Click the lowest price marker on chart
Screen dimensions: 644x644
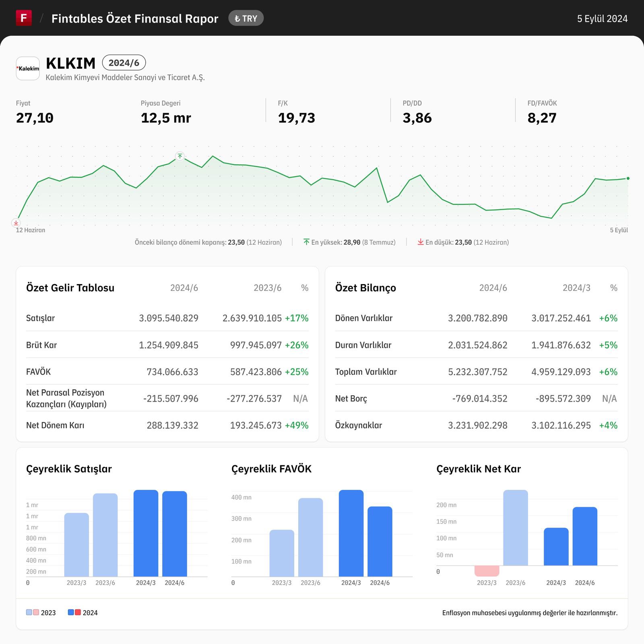tap(16, 223)
